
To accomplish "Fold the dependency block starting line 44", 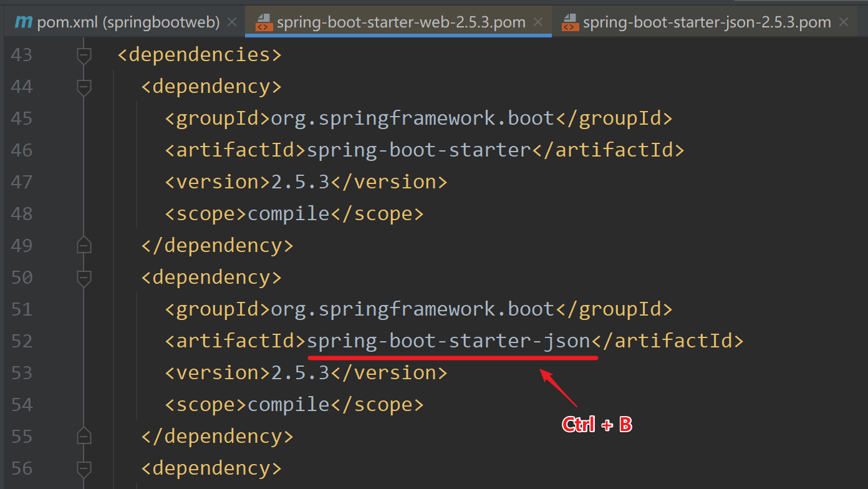I will click(x=84, y=87).
